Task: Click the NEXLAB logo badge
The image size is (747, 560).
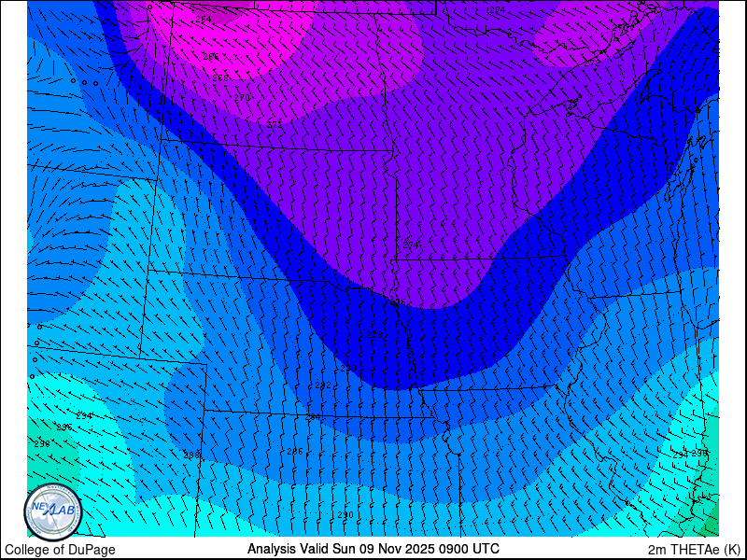Action: click(x=53, y=511)
